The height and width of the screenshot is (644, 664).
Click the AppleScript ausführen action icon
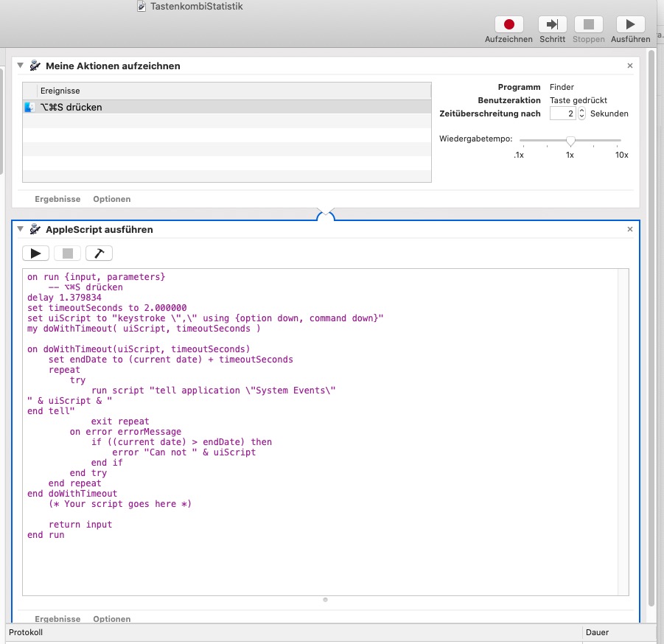click(35, 229)
